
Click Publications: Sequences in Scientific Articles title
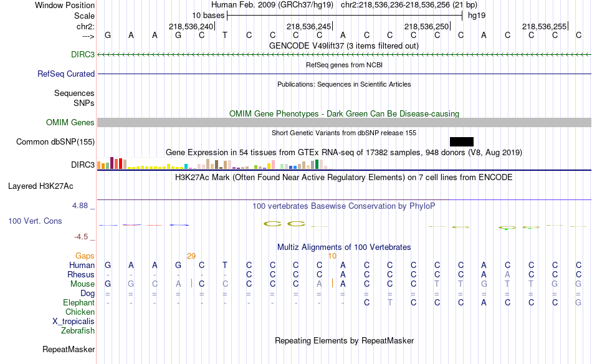click(344, 84)
